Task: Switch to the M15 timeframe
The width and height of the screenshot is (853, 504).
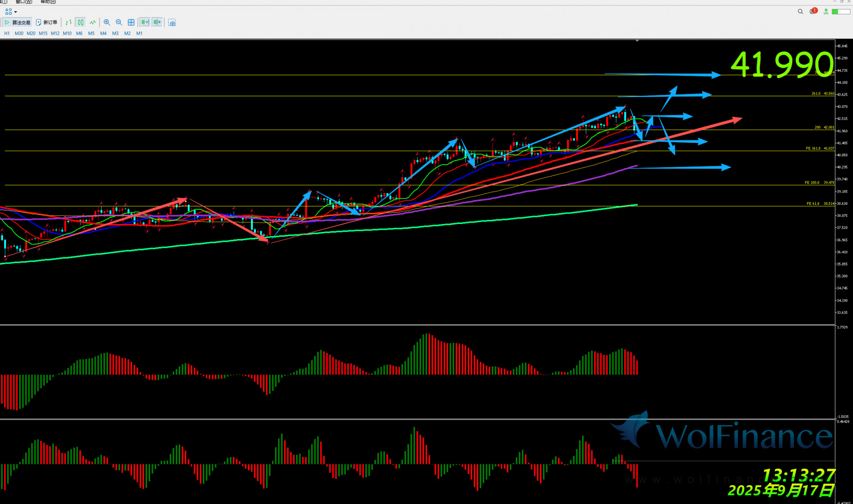Action: pos(43,33)
